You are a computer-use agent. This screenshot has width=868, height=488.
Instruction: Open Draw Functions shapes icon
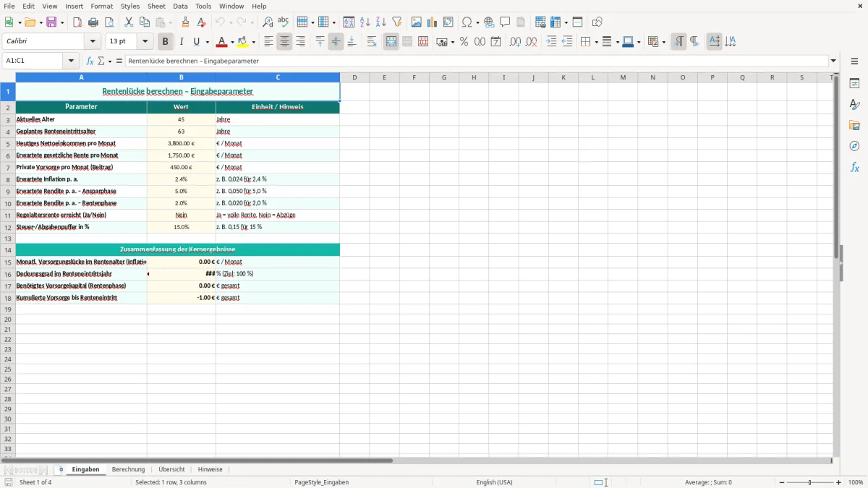[597, 22]
